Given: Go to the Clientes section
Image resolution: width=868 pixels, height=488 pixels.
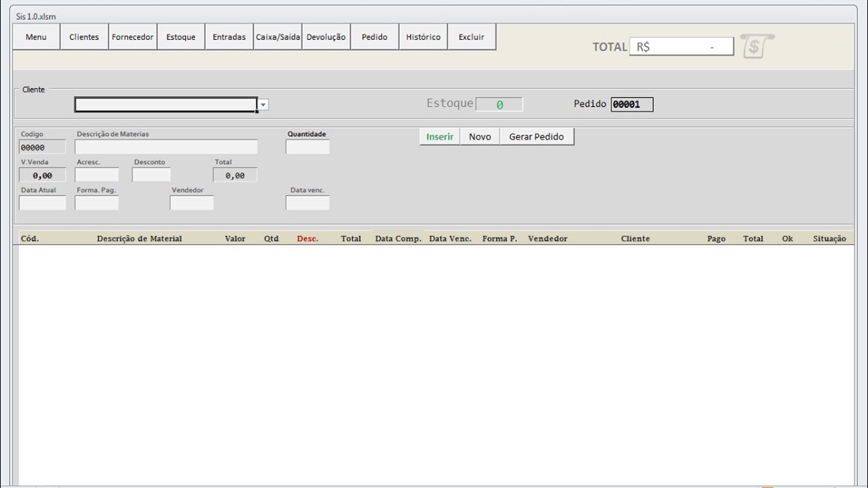Looking at the screenshot, I should pyautogui.click(x=84, y=37).
